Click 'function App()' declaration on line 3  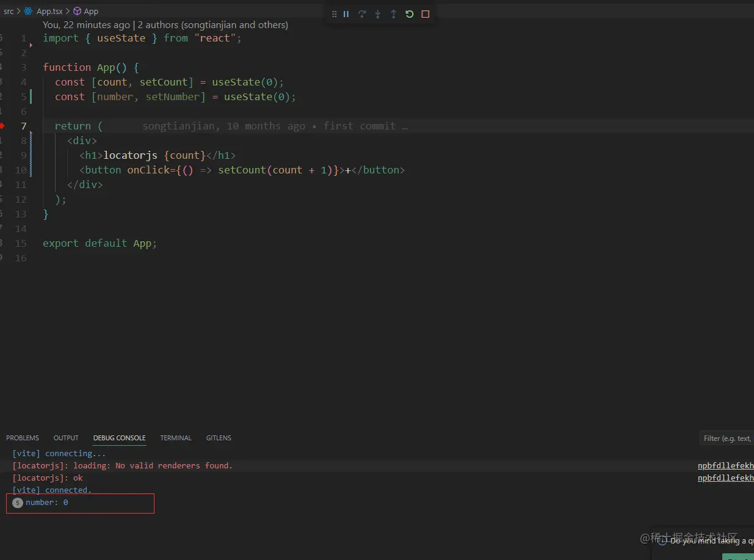pos(85,67)
